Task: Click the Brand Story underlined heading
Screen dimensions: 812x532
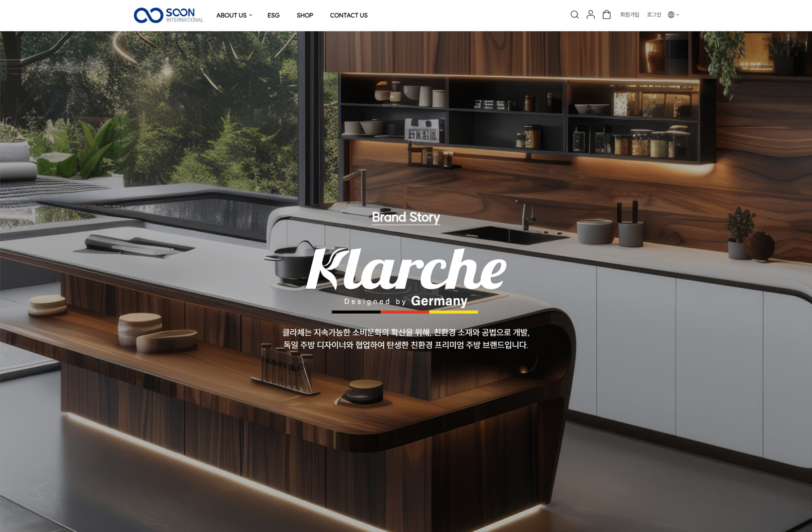Action: (x=406, y=218)
